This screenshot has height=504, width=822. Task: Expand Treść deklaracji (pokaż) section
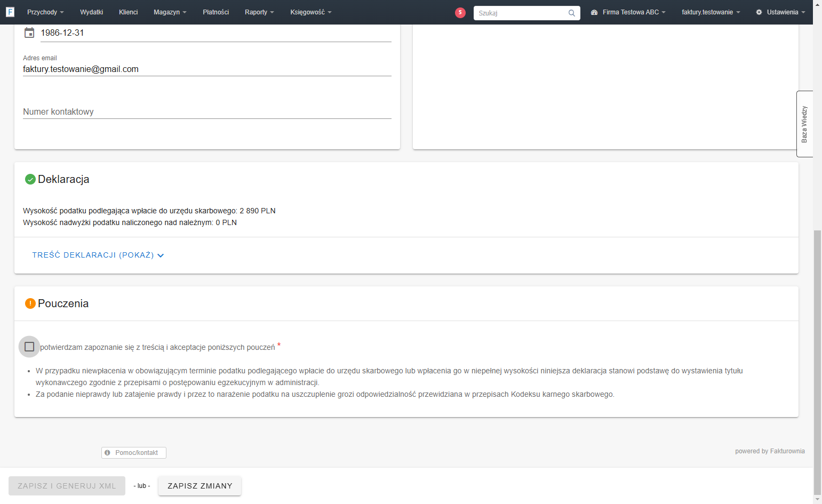(x=98, y=255)
